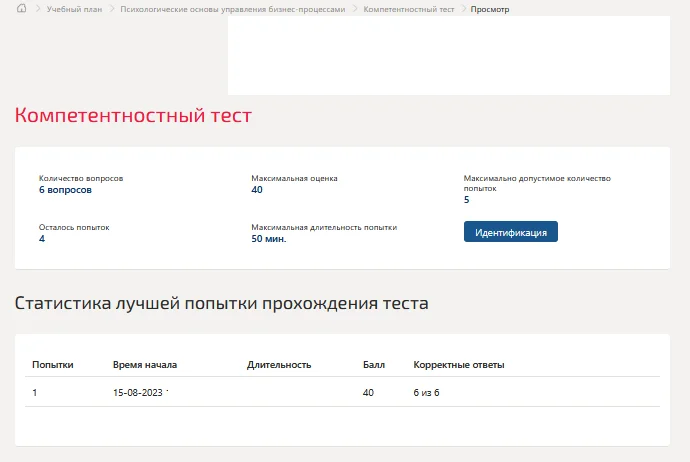Click the 6 из 6 result cell

(x=426, y=392)
